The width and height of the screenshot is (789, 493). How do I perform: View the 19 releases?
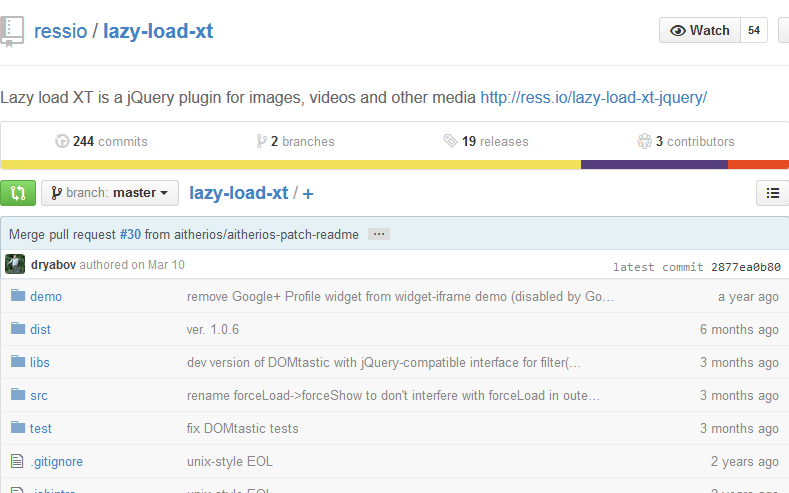pyautogui.click(x=495, y=141)
